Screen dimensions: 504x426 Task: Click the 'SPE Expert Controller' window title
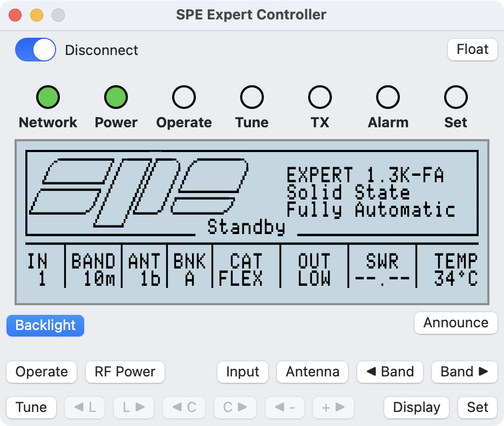(251, 15)
